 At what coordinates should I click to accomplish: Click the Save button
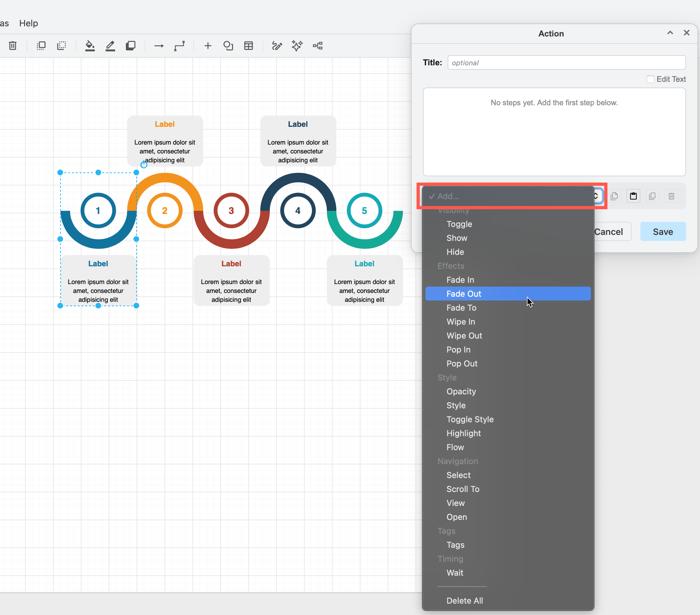[663, 232]
